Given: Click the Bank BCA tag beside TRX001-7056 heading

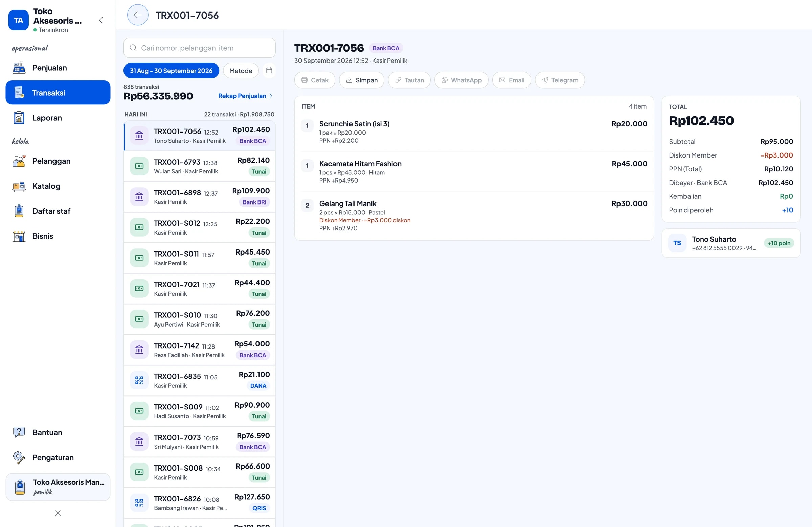Looking at the screenshot, I should point(385,48).
